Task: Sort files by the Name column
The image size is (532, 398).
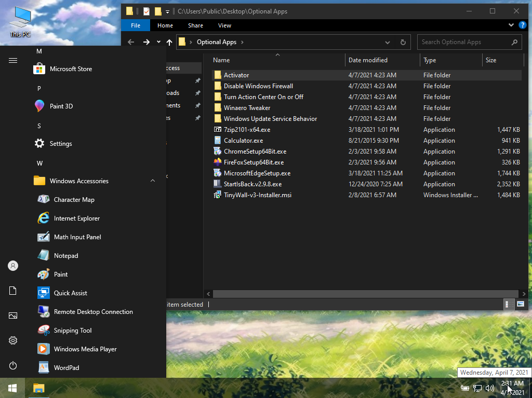Action: coord(277,60)
